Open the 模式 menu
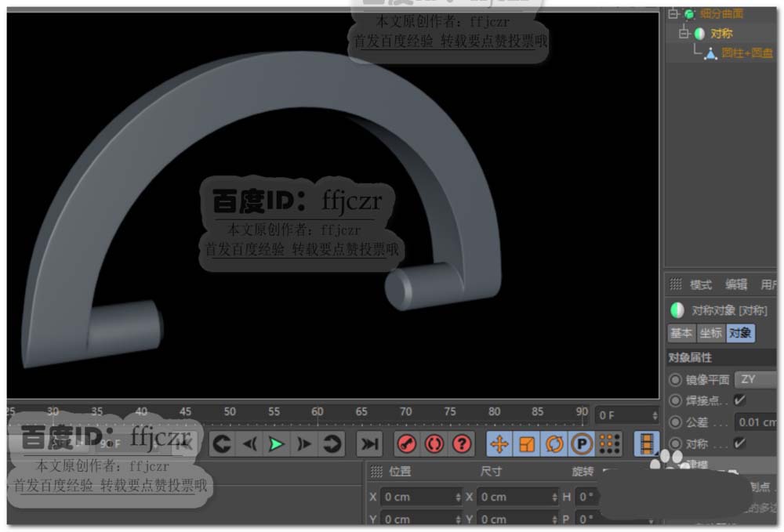The image size is (784, 532). (700, 284)
